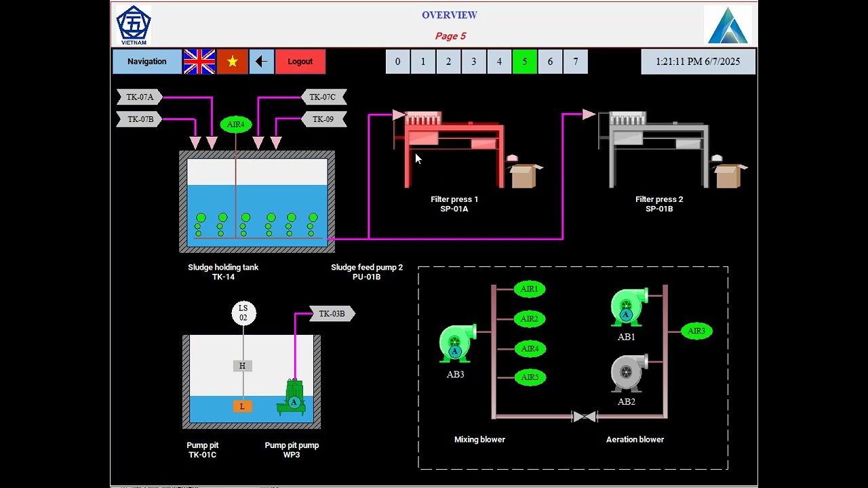Go to page 1 tab
The height and width of the screenshot is (488, 868).
(x=423, y=62)
